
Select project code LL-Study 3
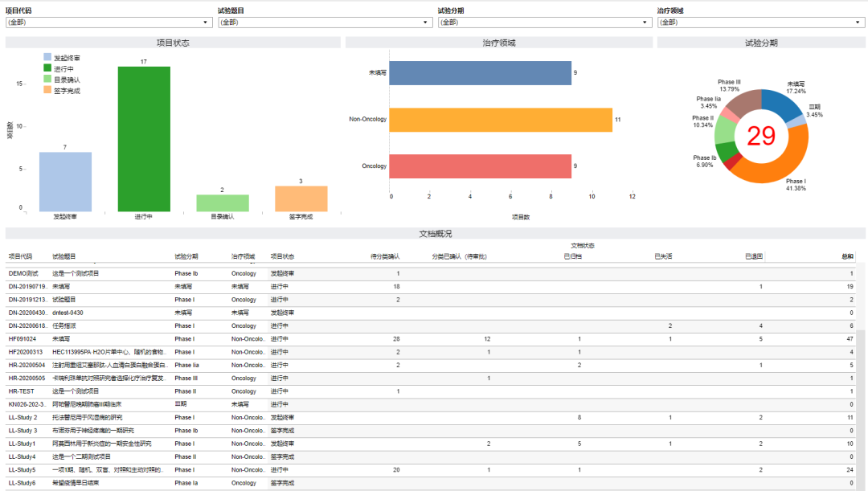23,431
